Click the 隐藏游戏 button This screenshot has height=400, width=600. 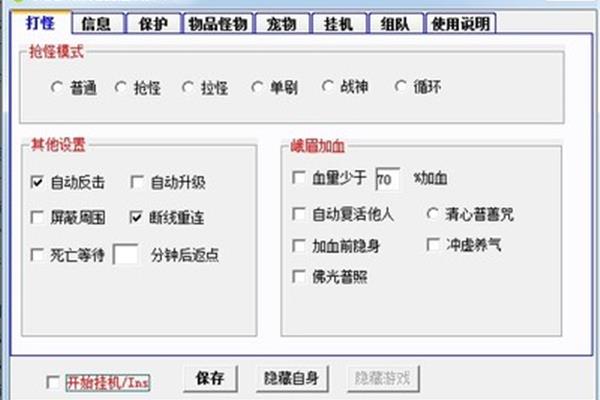point(383,379)
